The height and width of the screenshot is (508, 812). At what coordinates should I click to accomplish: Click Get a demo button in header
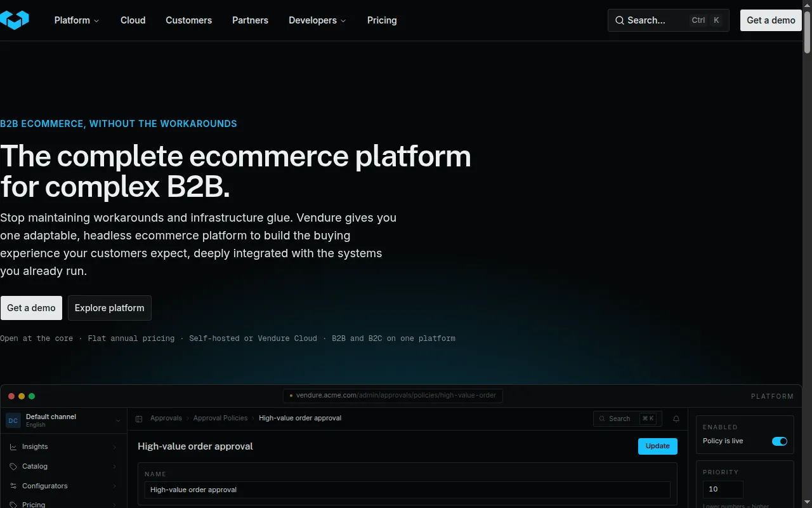tap(771, 20)
